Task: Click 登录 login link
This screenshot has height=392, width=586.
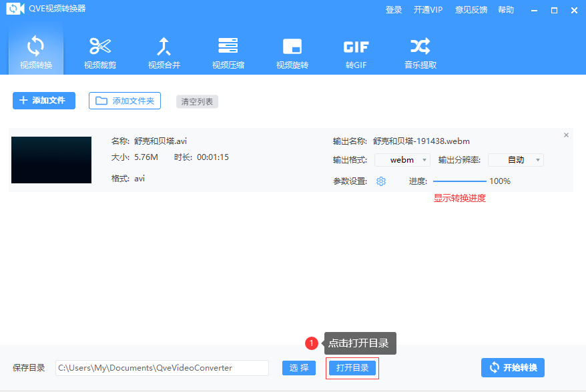Action: pos(394,10)
